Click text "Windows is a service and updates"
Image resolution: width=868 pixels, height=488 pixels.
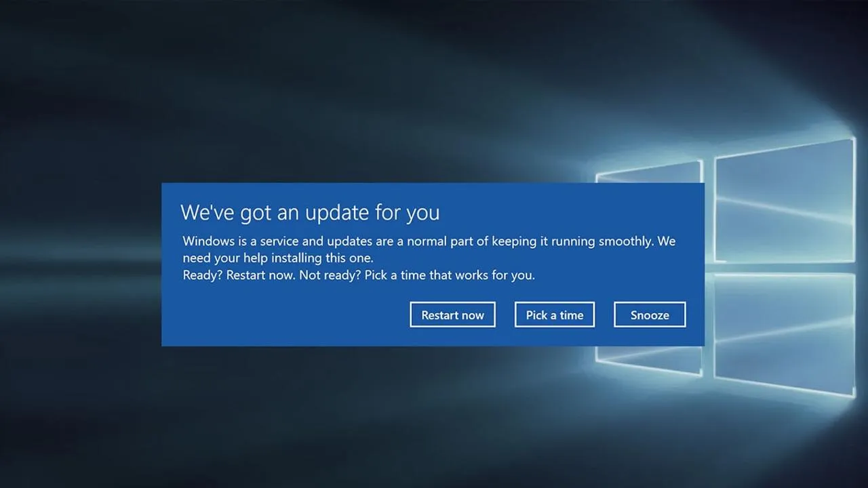[x=277, y=241]
